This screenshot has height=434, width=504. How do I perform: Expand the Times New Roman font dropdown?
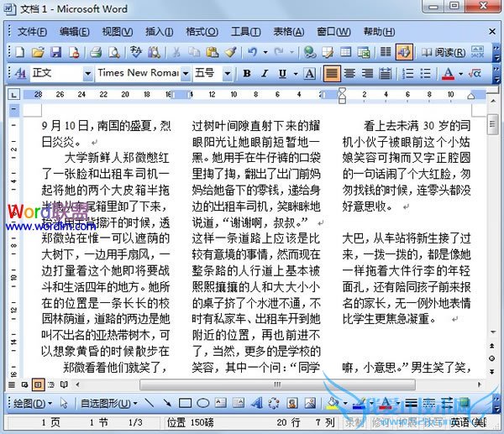[x=186, y=74]
